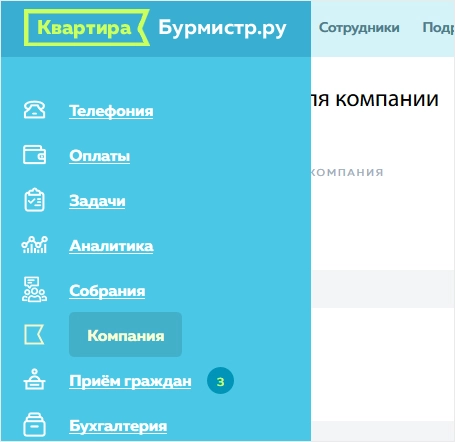
Task: Open the Задачи menu link
Action: tap(97, 201)
